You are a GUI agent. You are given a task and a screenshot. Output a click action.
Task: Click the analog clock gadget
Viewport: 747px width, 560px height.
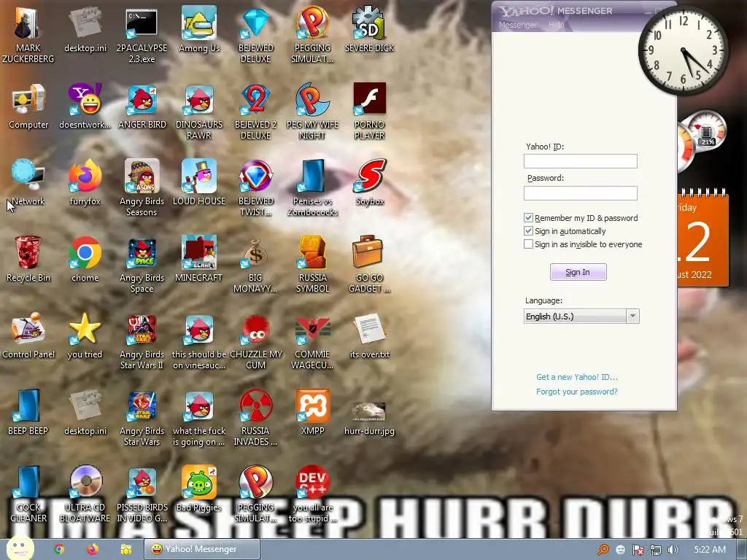[683, 50]
